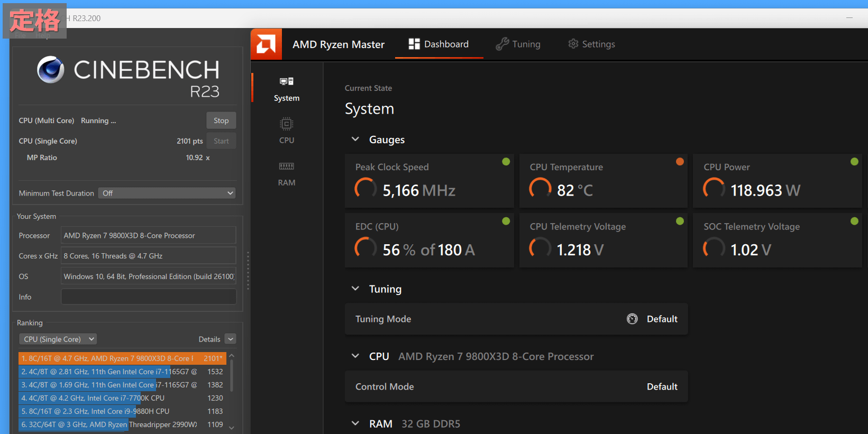Open the Settings tab
The width and height of the screenshot is (868, 434).
point(591,44)
